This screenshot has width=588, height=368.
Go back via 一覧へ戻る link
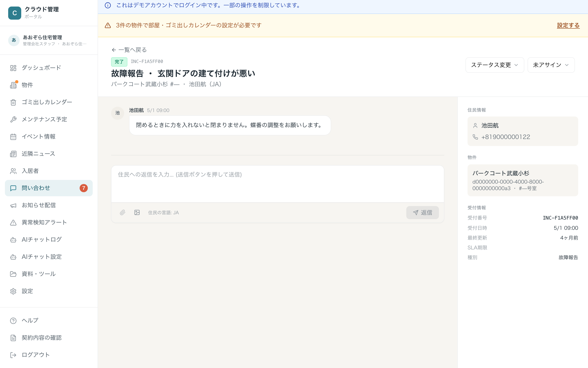[129, 50]
